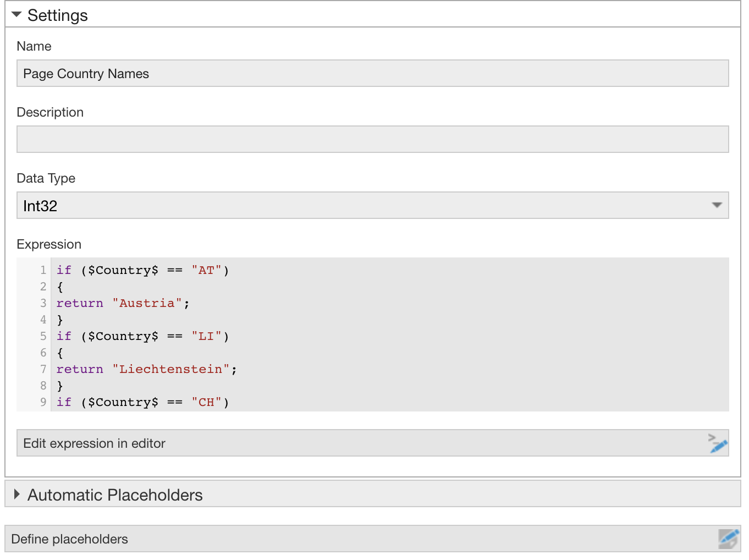This screenshot has height=560, width=749.
Task: Click expression line return "Austria";
Action: click(123, 303)
